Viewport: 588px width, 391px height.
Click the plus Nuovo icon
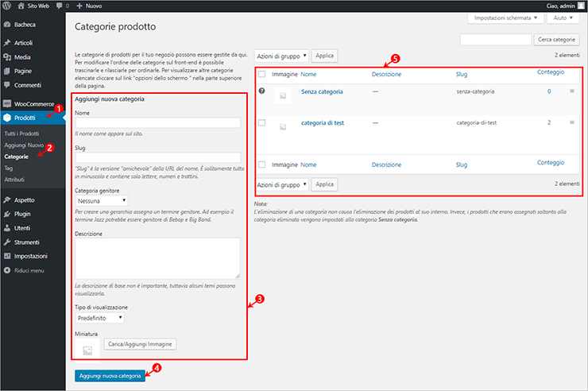79,6
